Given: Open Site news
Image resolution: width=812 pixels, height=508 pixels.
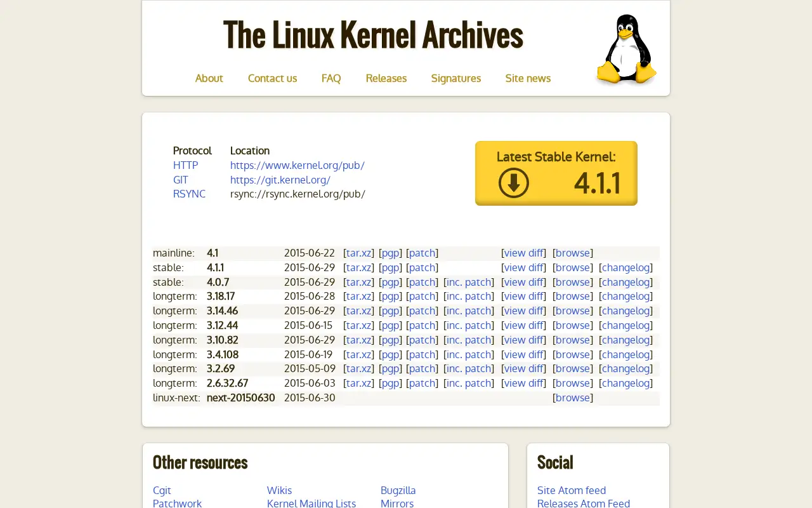Looking at the screenshot, I should (528, 78).
